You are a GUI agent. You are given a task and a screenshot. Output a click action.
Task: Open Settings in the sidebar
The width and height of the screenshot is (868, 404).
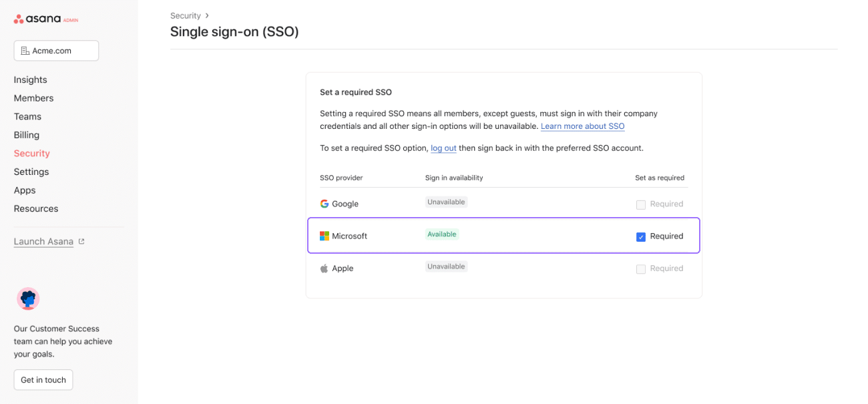tap(31, 172)
